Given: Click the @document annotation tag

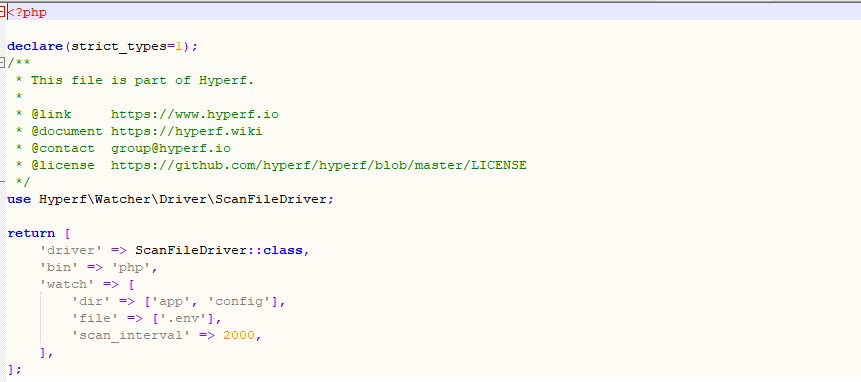Looking at the screenshot, I should [x=66, y=132].
